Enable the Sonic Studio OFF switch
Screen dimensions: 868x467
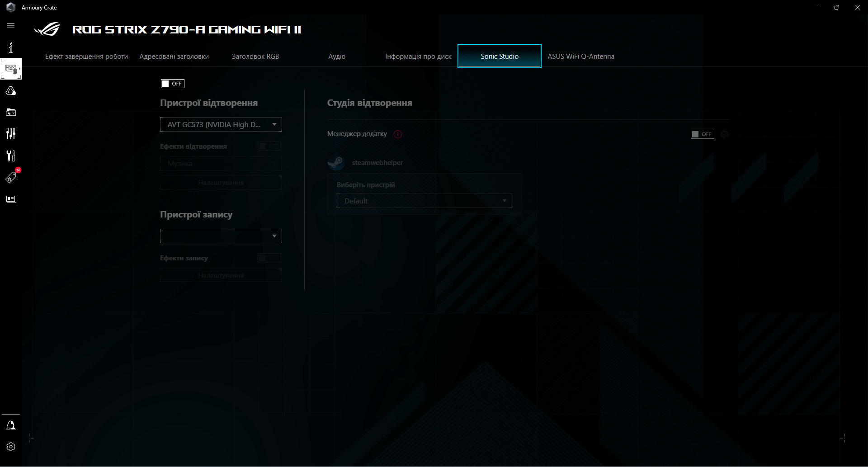click(172, 84)
